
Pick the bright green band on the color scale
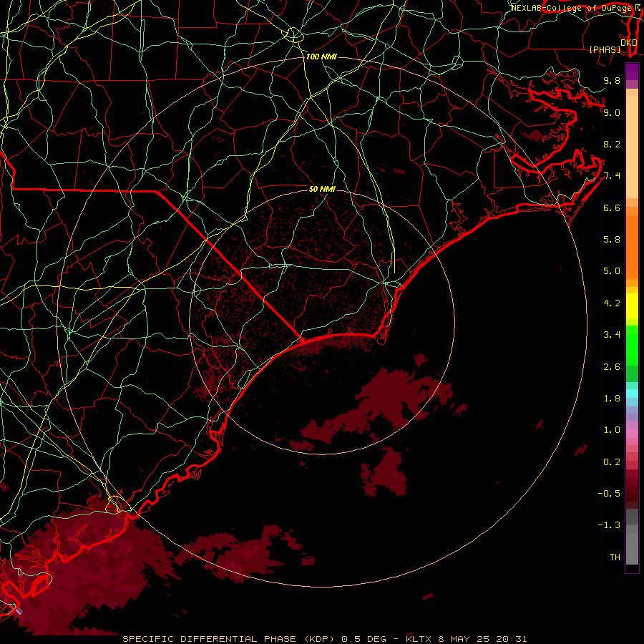point(632,345)
